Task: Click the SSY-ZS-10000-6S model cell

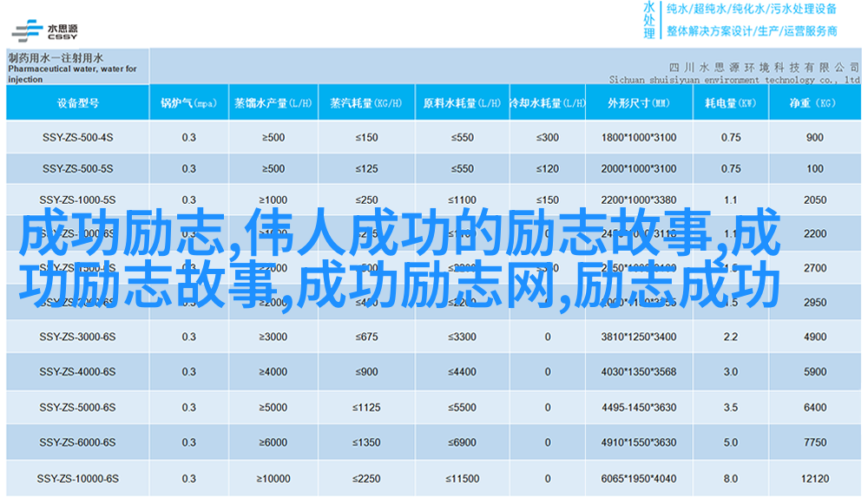Action: click(x=77, y=479)
